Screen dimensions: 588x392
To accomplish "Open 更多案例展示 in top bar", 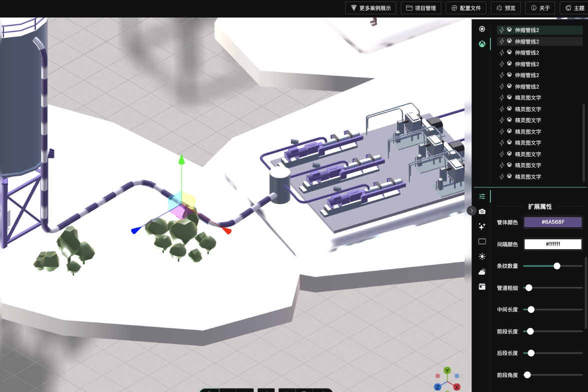I will (x=370, y=8).
